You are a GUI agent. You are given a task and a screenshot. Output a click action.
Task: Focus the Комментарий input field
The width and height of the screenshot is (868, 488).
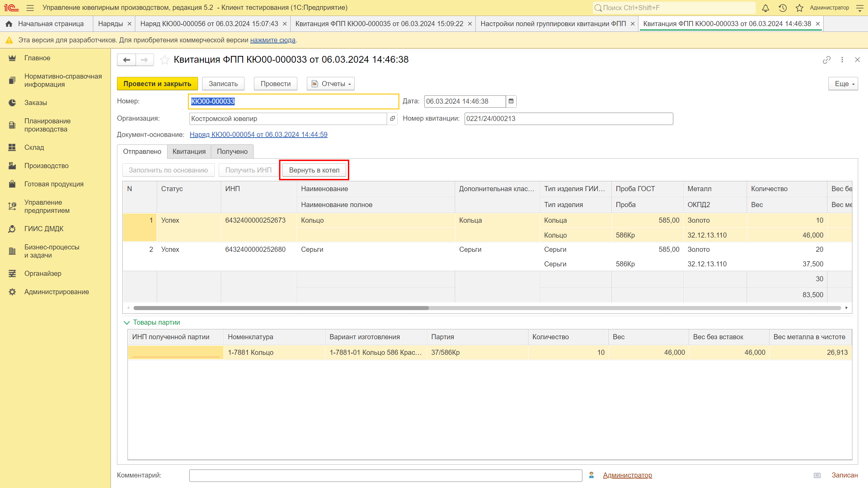[386, 475]
